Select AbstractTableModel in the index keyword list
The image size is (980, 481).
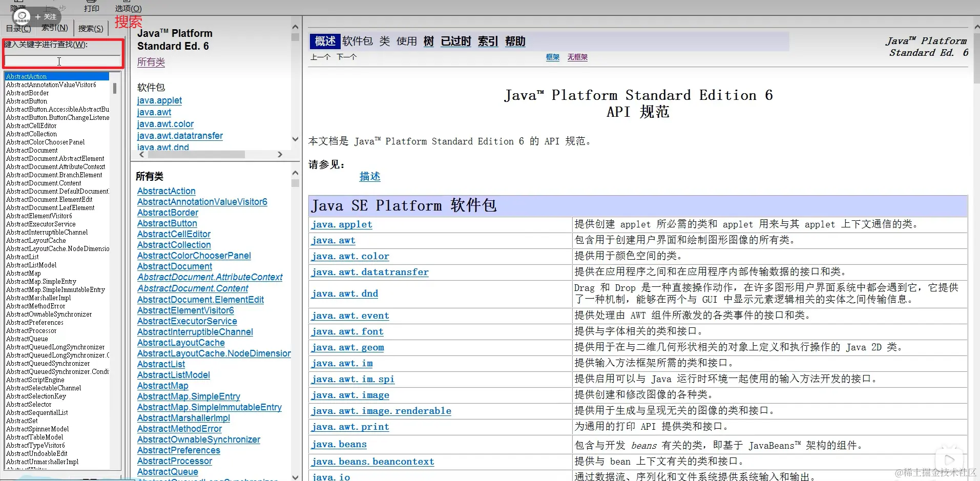(35, 437)
